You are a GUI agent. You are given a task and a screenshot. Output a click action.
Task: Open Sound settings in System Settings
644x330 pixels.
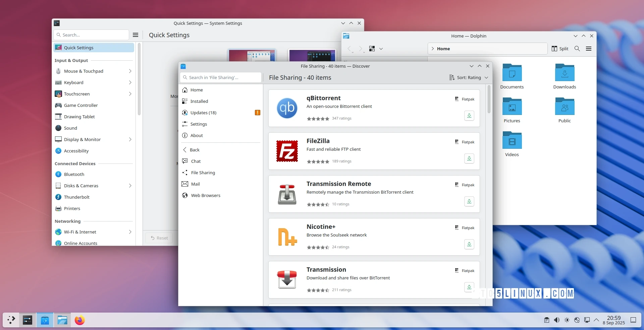[x=71, y=128]
